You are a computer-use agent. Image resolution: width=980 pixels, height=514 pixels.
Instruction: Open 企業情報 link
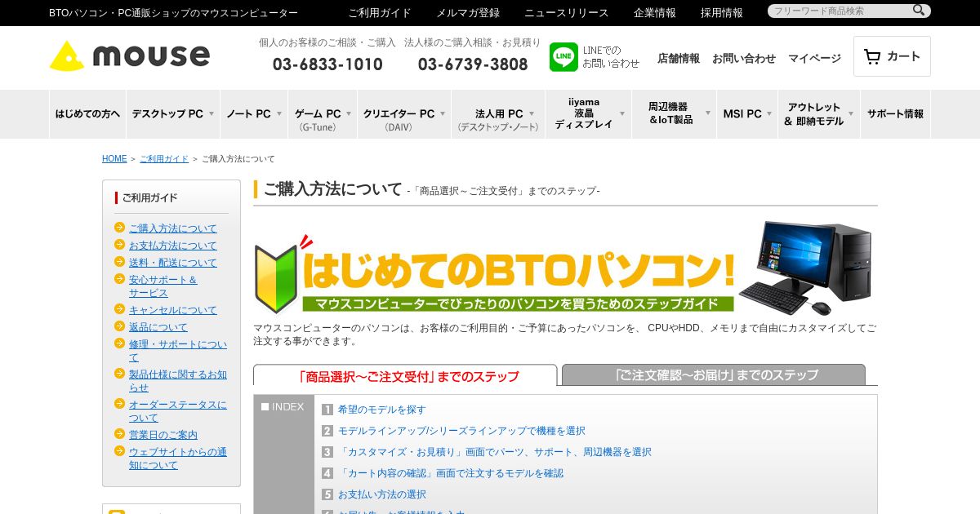click(x=655, y=13)
